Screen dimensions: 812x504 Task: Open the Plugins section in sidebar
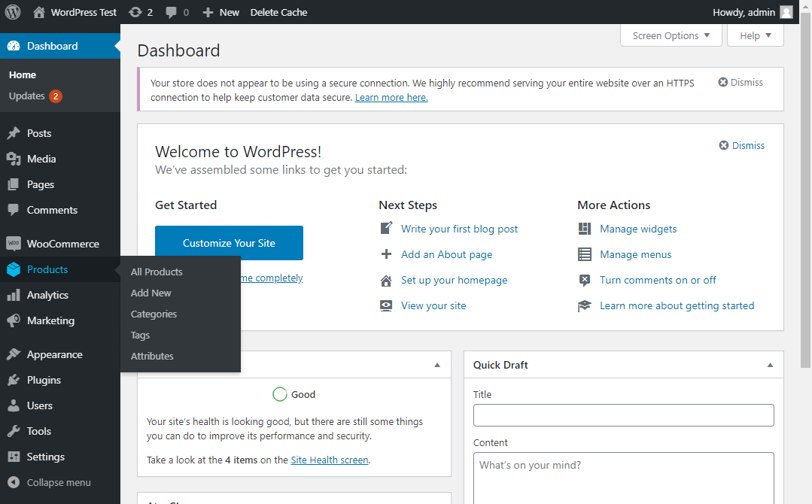click(44, 380)
